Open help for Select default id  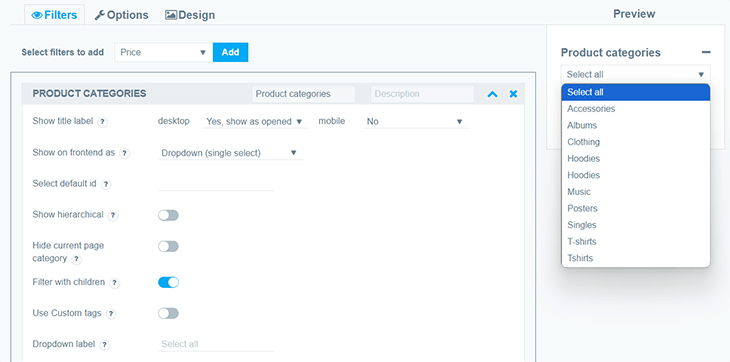[x=106, y=184]
